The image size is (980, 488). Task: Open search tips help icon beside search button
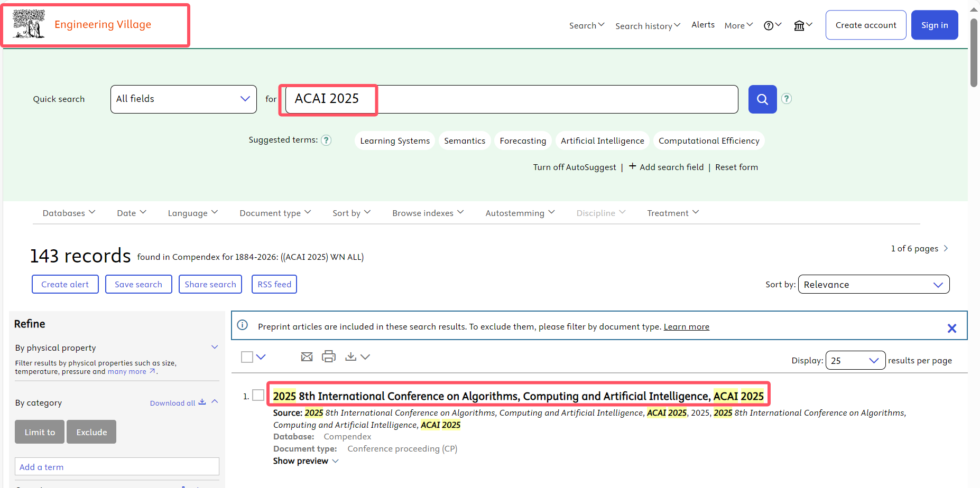[x=787, y=99]
